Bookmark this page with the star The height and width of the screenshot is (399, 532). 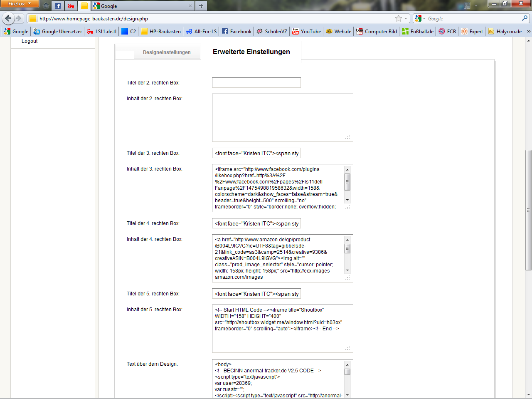[x=399, y=18]
